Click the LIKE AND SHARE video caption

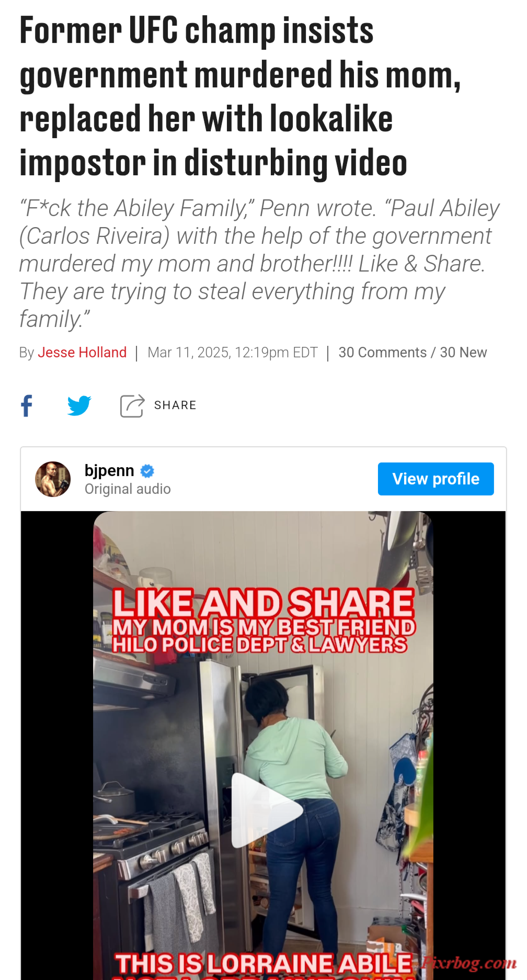click(263, 602)
